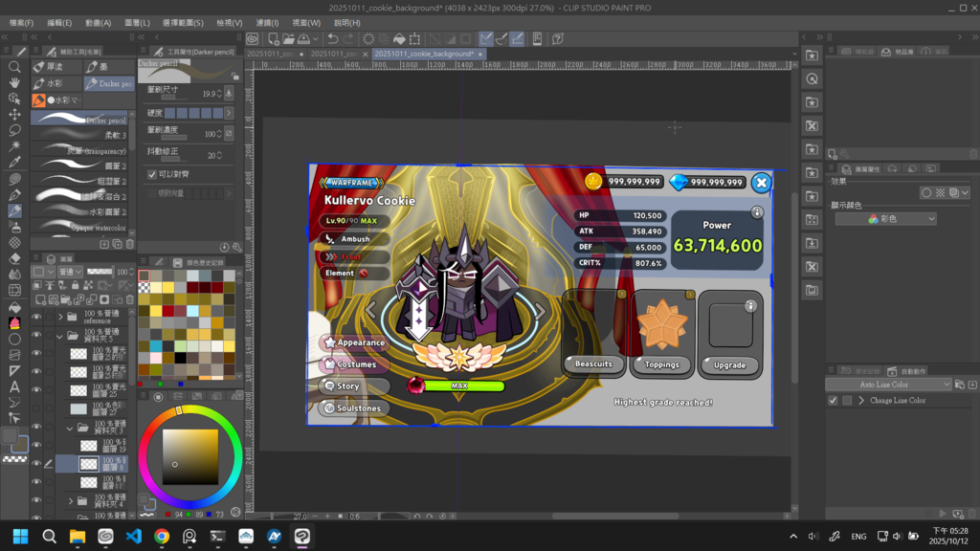
Task: Hide the reference folder layer
Action: tap(36, 317)
